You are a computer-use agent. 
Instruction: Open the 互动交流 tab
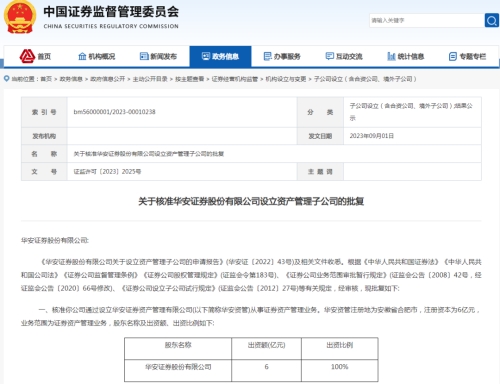[344, 56]
